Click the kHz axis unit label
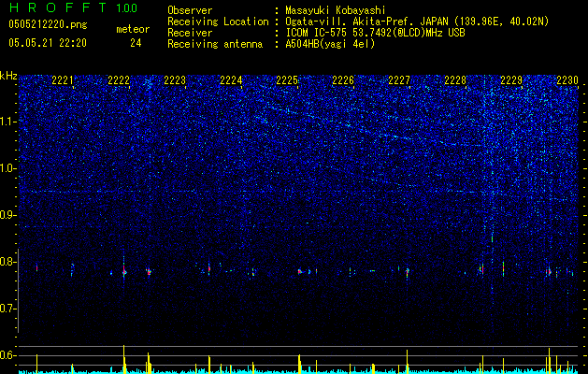 tap(8, 76)
